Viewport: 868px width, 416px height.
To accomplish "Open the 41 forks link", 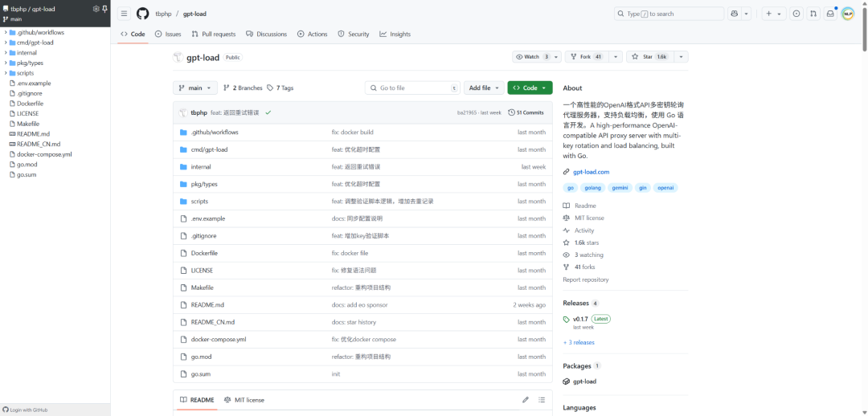I will tap(579, 267).
